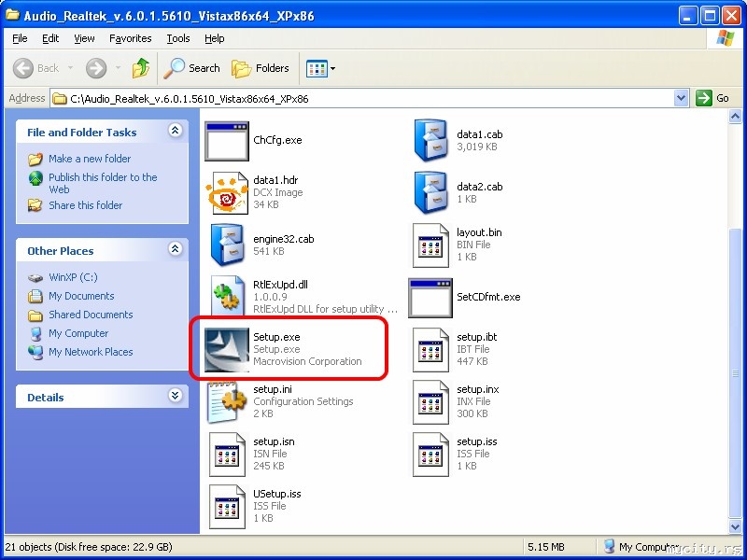Select the setup.isn file icon
747x560 pixels.
pos(227,455)
